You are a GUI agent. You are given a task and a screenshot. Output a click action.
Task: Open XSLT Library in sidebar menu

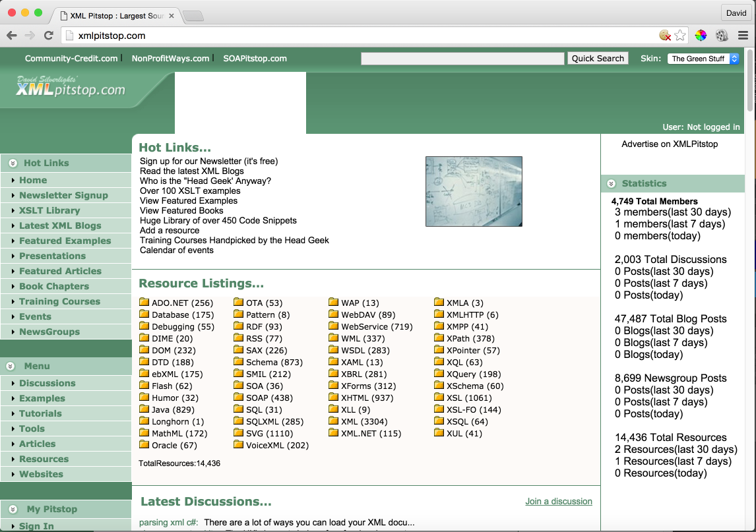(49, 210)
